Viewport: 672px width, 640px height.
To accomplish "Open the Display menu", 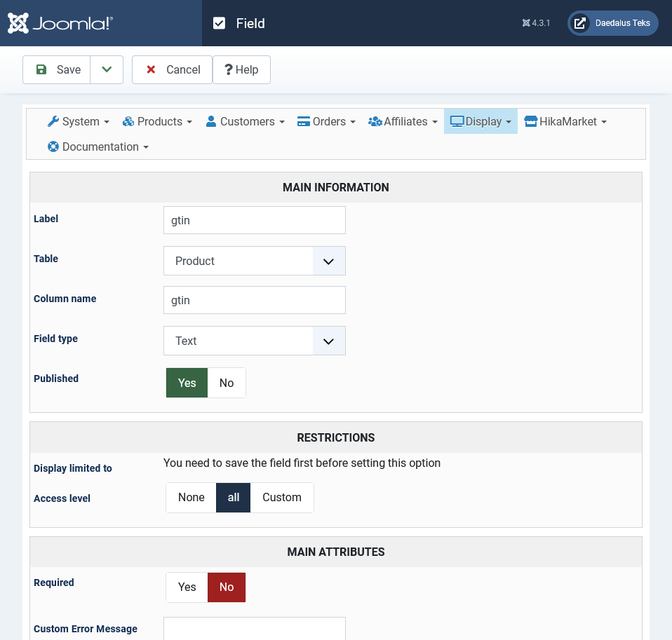I will (x=481, y=121).
